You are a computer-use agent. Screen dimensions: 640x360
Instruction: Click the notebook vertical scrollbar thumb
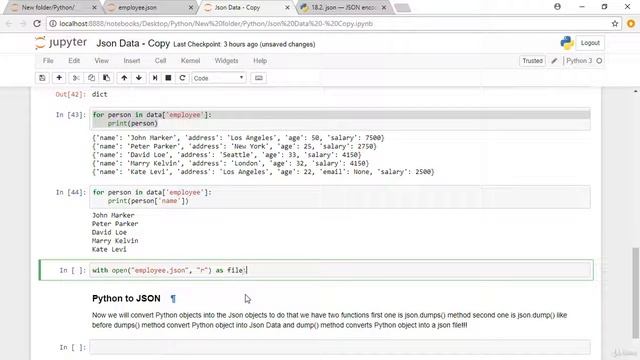tap(636, 293)
